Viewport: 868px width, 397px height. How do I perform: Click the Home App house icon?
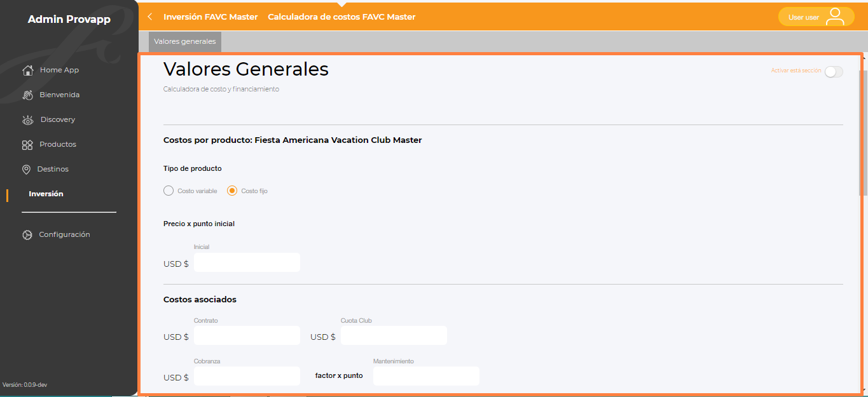point(27,70)
